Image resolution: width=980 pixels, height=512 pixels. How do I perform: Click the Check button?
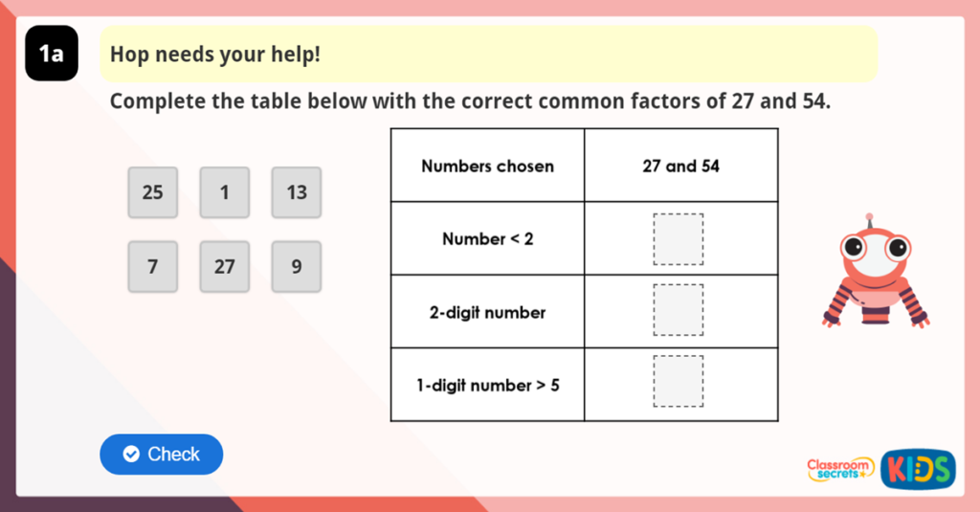click(161, 455)
